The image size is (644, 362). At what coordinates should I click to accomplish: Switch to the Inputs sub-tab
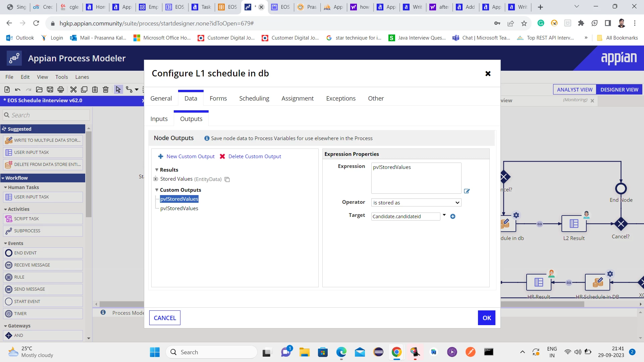(x=159, y=119)
